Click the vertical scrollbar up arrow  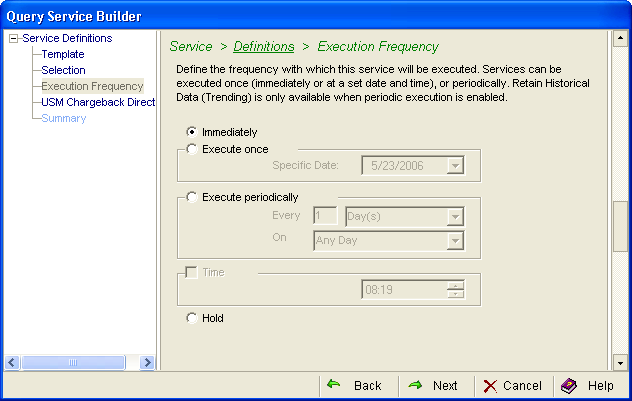click(x=620, y=38)
